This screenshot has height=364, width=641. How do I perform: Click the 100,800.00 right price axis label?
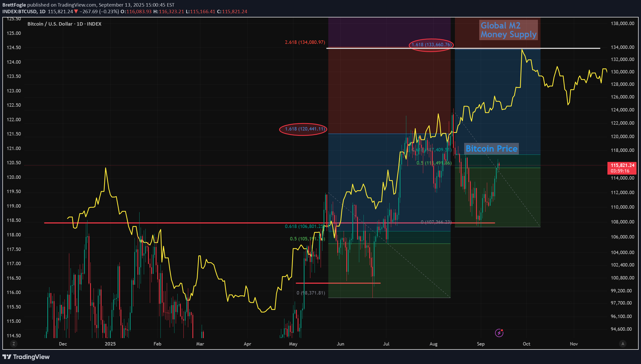point(622,278)
